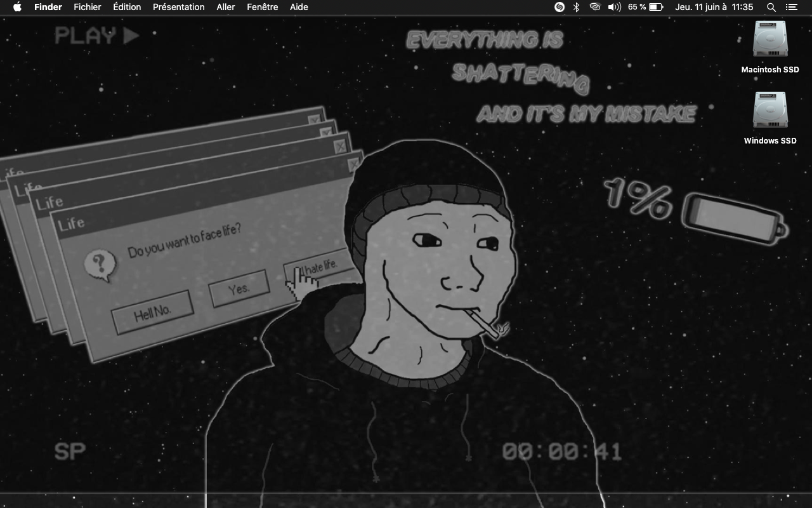The image size is (812, 508).
Task: Open the Fichier menu
Action: [88, 7]
